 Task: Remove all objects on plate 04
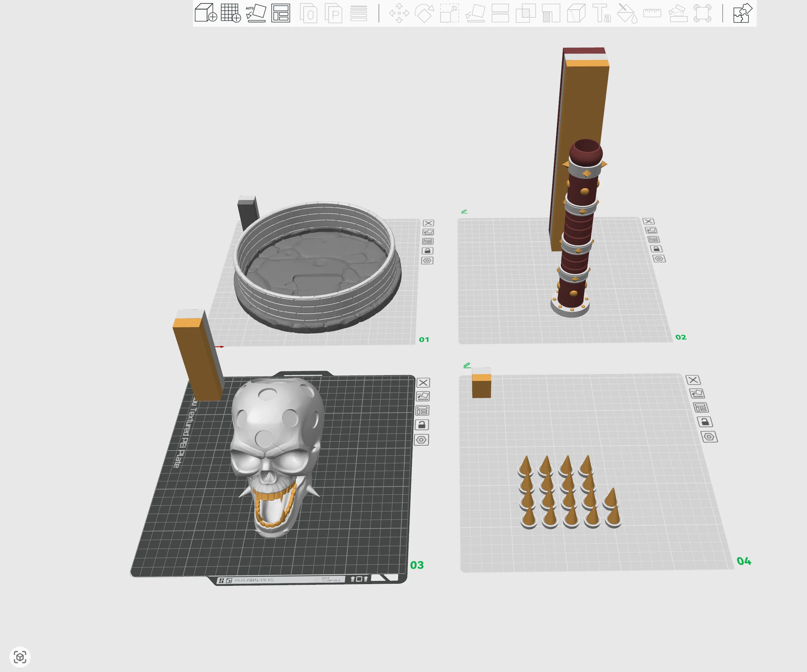pyautogui.click(x=693, y=380)
